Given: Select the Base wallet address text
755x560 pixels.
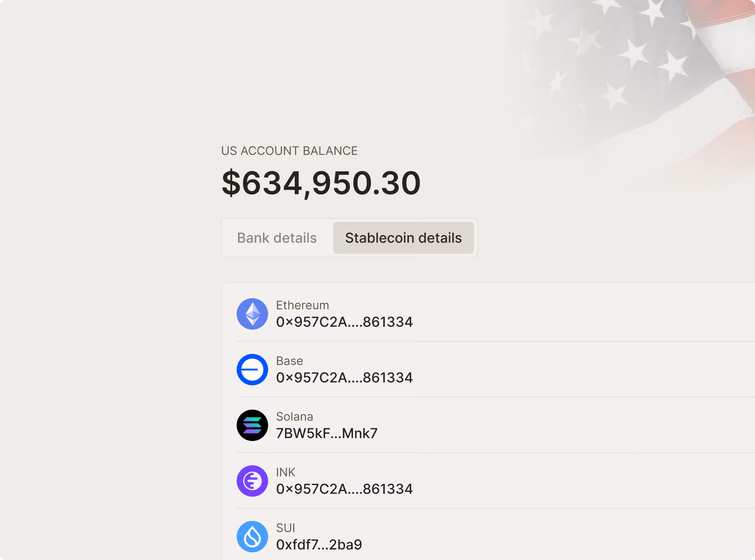Looking at the screenshot, I should click(x=344, y=378).
